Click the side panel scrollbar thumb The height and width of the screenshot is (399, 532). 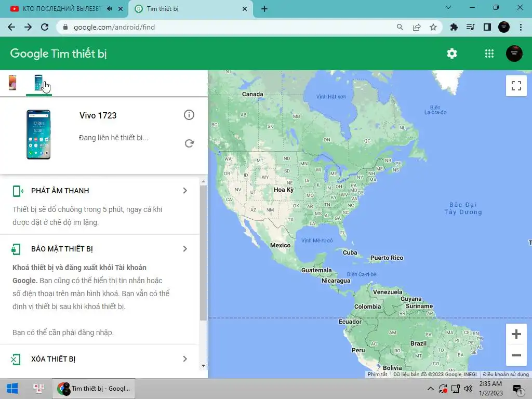coord(203,253)
